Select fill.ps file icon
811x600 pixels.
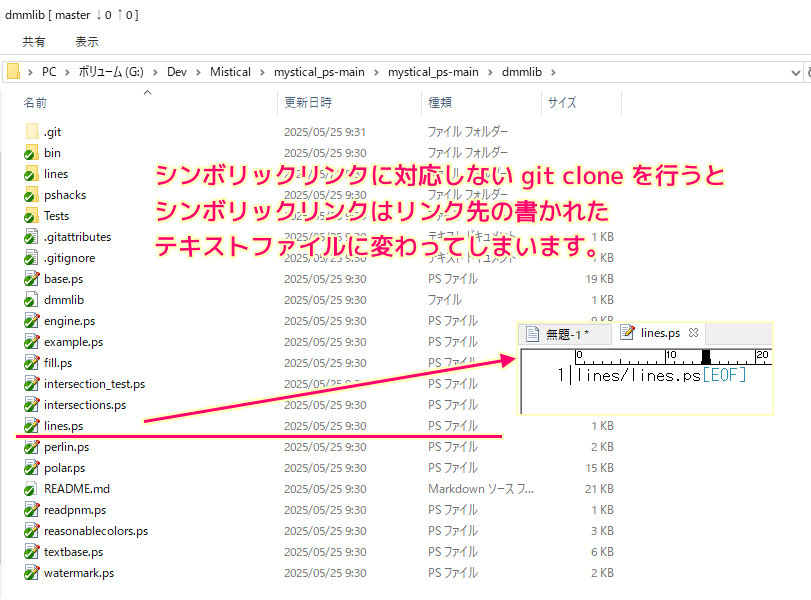pyautogui.click(x=32, y=363)
